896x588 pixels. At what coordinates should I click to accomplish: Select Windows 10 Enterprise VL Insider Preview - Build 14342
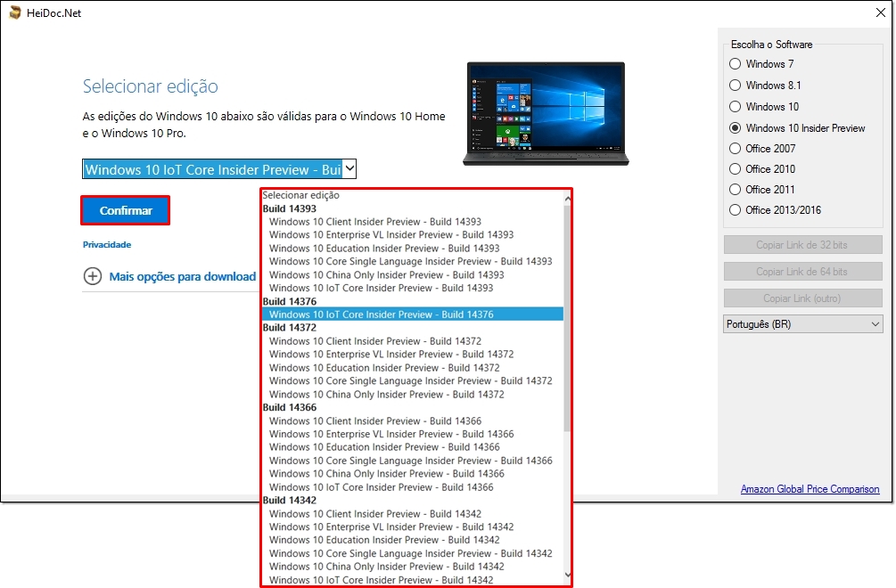coord(413,527)
